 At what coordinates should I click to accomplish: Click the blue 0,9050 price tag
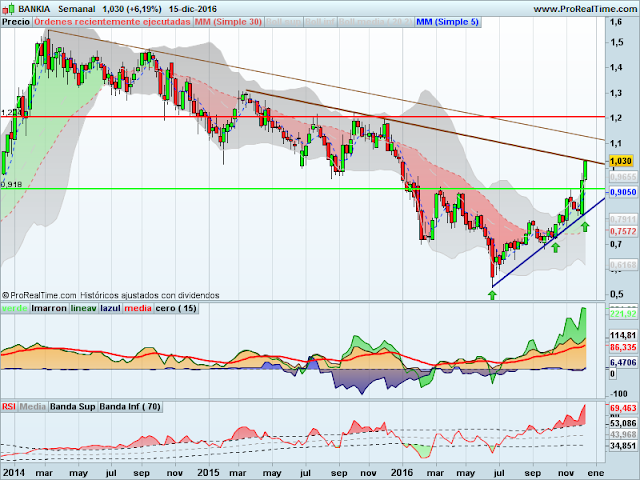[623, 192]
